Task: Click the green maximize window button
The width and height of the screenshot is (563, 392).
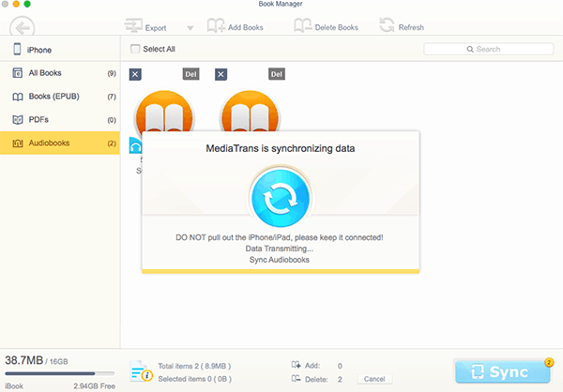Action: (x=27, y=4)
